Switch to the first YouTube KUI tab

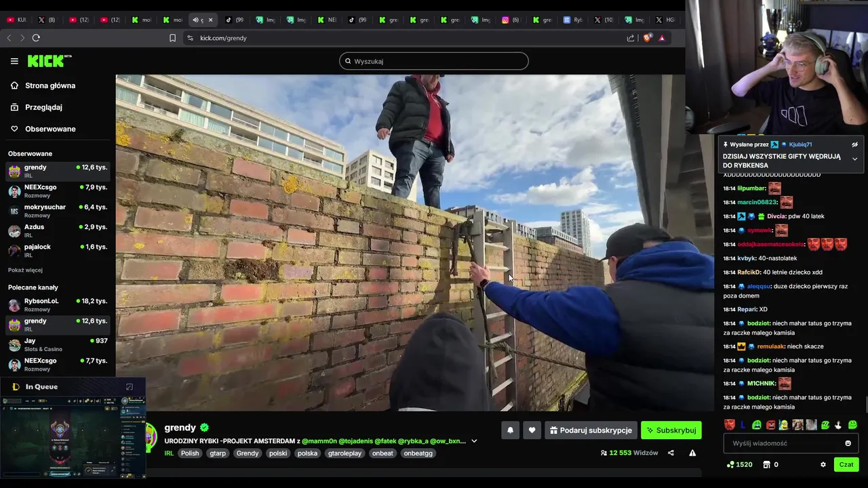17,20
